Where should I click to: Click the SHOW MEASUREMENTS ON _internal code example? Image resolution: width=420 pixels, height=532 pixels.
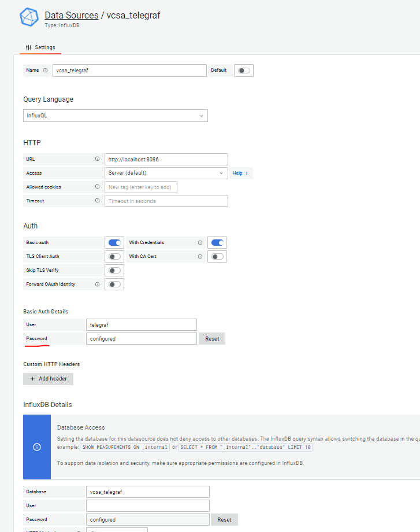pyautogui.click(x=125, y=447)
